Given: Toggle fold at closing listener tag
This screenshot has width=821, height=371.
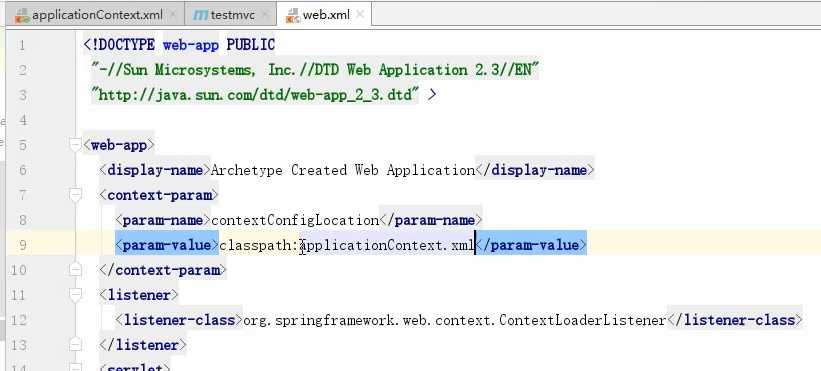Looking at the screenshot, I should click(x=76, y=345).
